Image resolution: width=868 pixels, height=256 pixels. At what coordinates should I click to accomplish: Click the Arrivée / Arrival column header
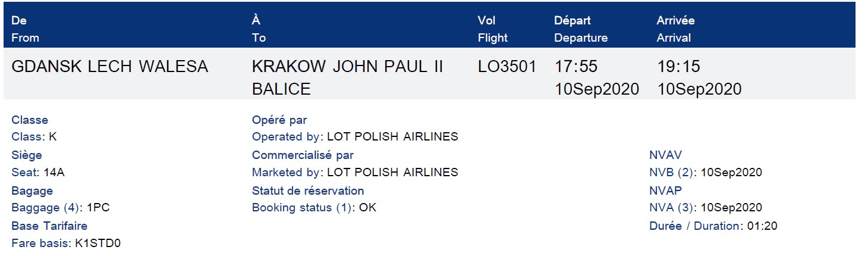tap(675, 29)
